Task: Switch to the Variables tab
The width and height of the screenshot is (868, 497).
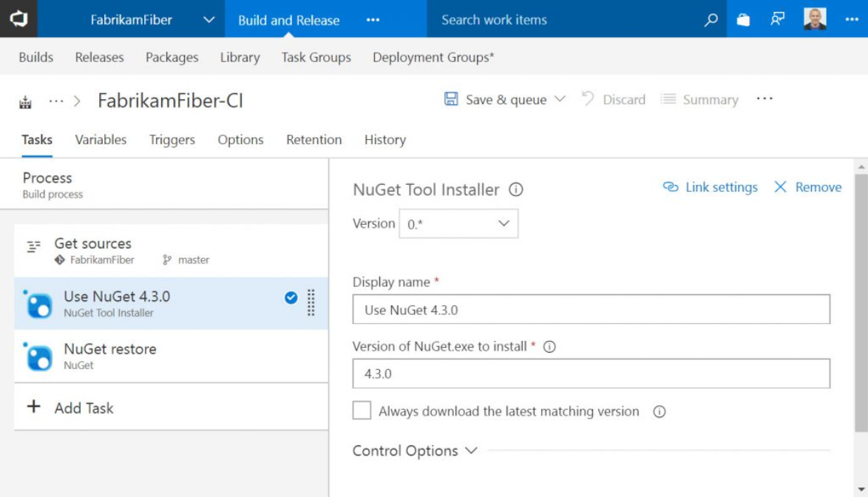Action: tap(101, 140)
